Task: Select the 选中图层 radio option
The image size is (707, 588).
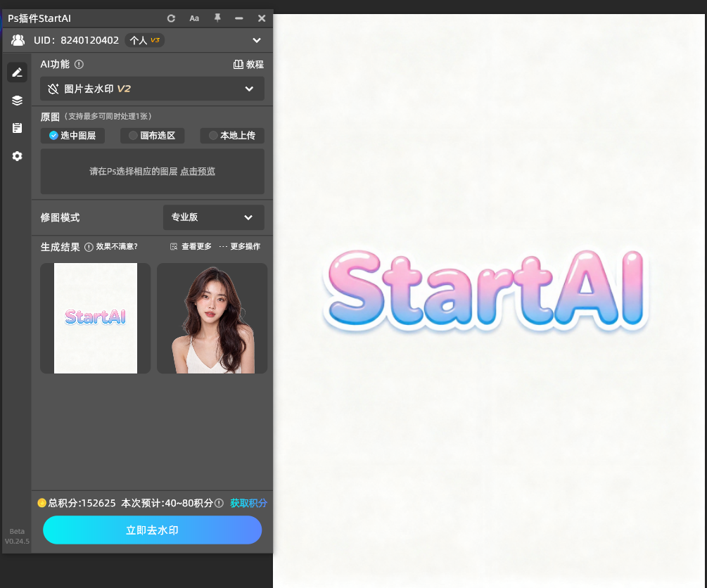Action: [72, 136]
